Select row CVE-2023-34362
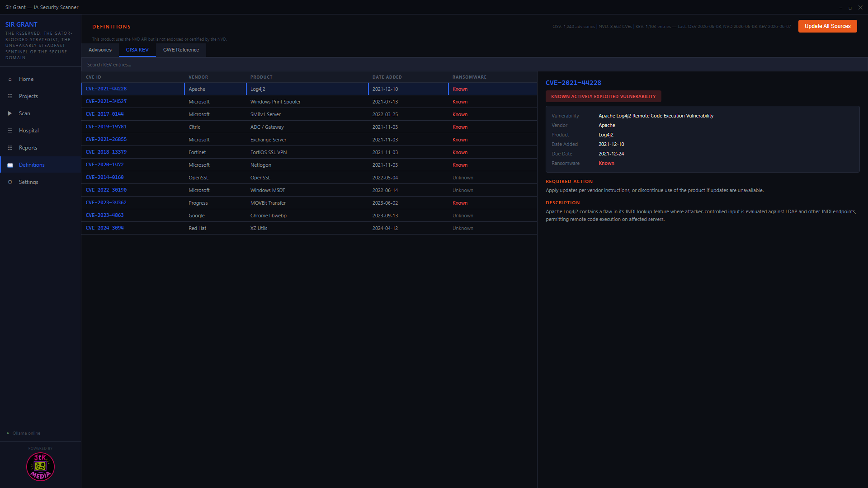 pyautogui.click(x=309, y=203)
